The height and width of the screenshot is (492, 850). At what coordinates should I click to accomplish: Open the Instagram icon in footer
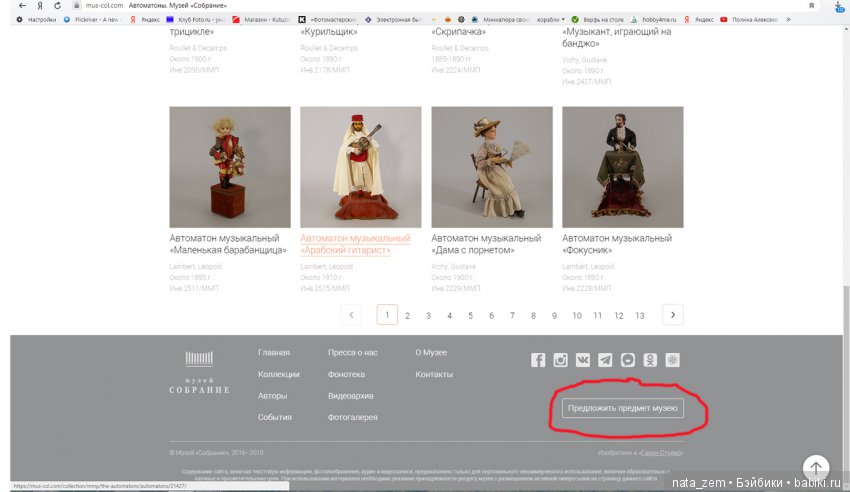[561, 361]
